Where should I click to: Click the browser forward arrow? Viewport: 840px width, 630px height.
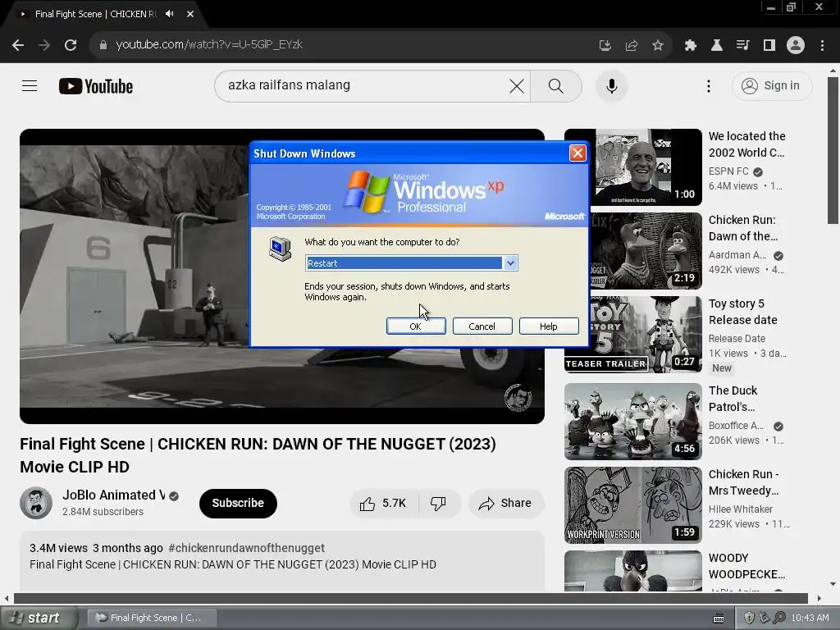(x=44, y=45)
